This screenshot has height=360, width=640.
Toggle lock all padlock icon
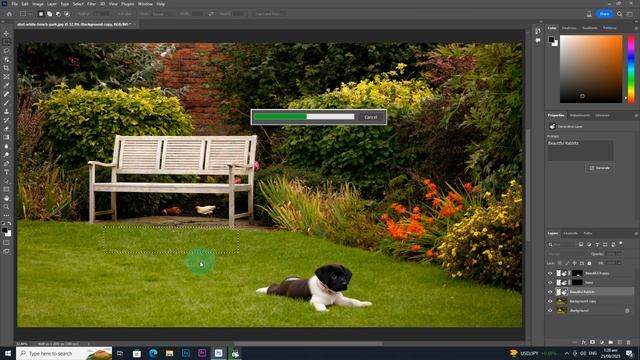click(589, 263)
